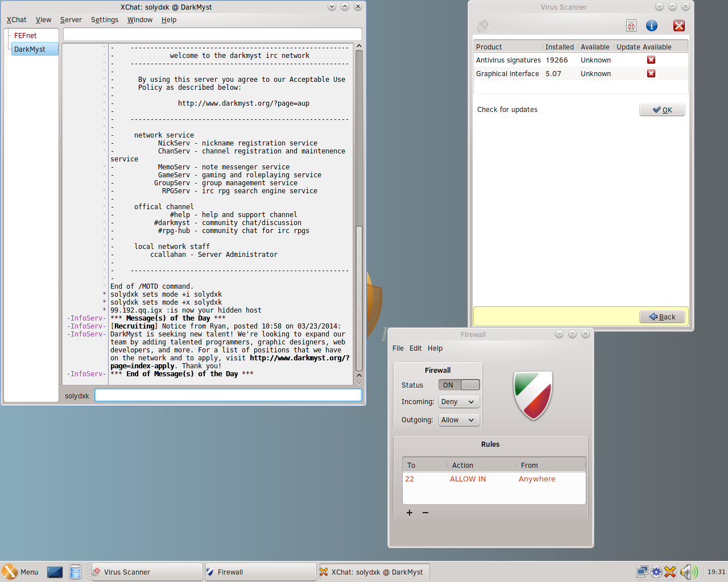
Task: Click the remove rule minus icon in Firewall
Action: pyautogui.click(x=425, y=513)
